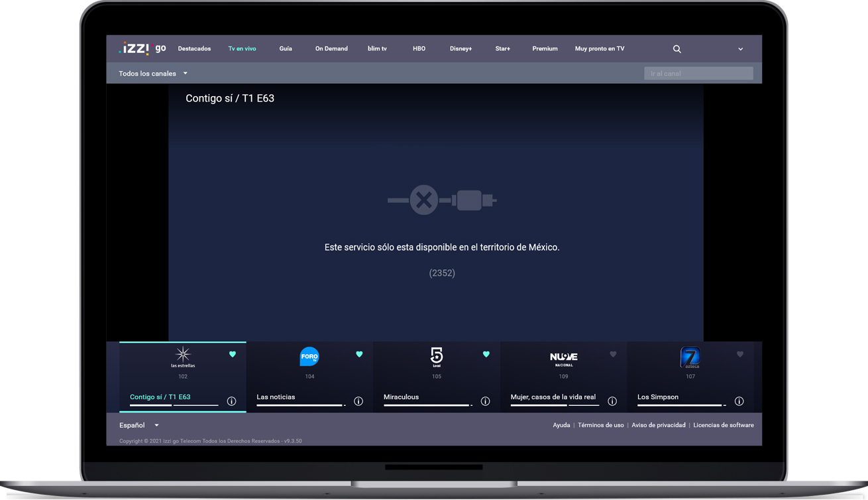Image resolution: width=868 pixels, height=500 pixels.
Task: Click channel number 107
Action: tap(690, 377)
